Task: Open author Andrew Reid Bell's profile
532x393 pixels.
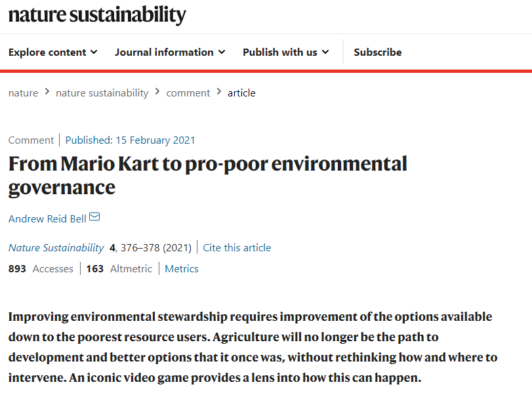Action: [47, 219]
